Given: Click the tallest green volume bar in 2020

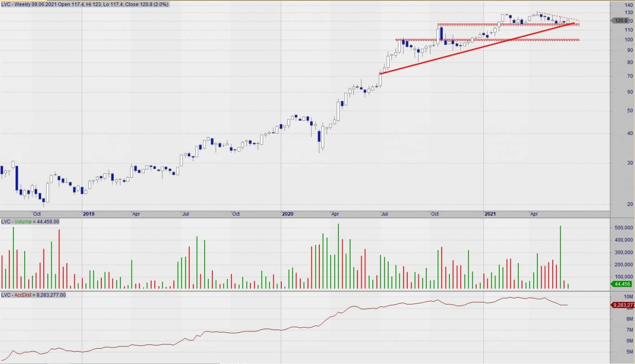Looking at the screenshot, I should coord(338,256).
